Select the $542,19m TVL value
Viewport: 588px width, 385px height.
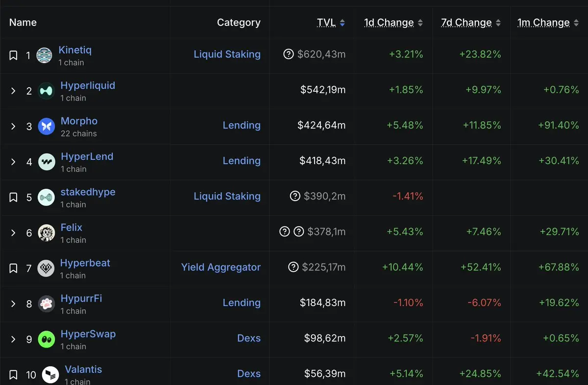pos(323,90)
